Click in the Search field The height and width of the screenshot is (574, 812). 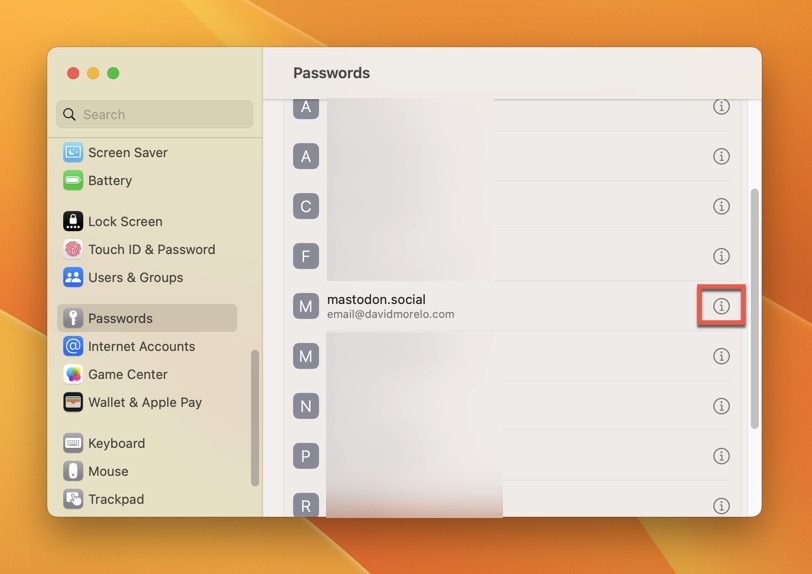click(154, 114)
